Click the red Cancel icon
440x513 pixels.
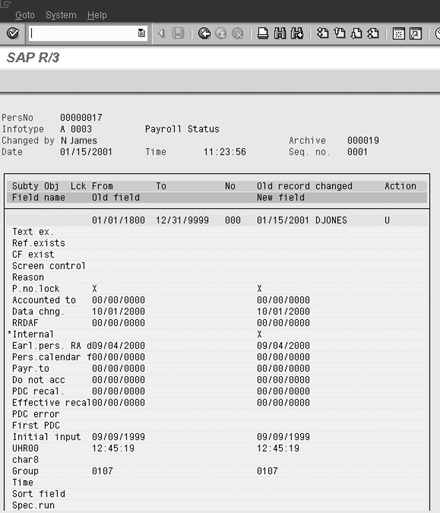237,33
